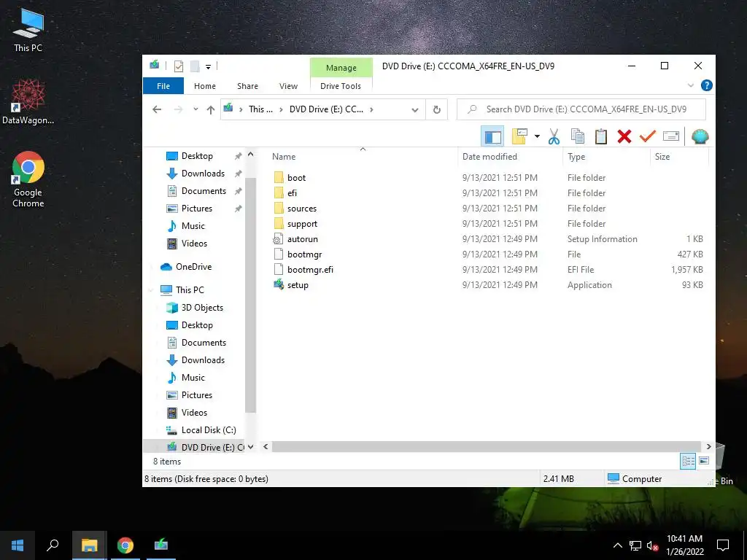Switch to the Home ribbon tab
The height and width of the screenshot is (560, 747).
[205, 86]
